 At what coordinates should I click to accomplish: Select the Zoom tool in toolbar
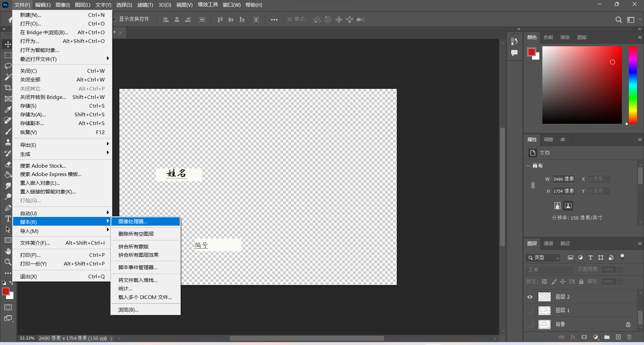click(x=8, y=262)
